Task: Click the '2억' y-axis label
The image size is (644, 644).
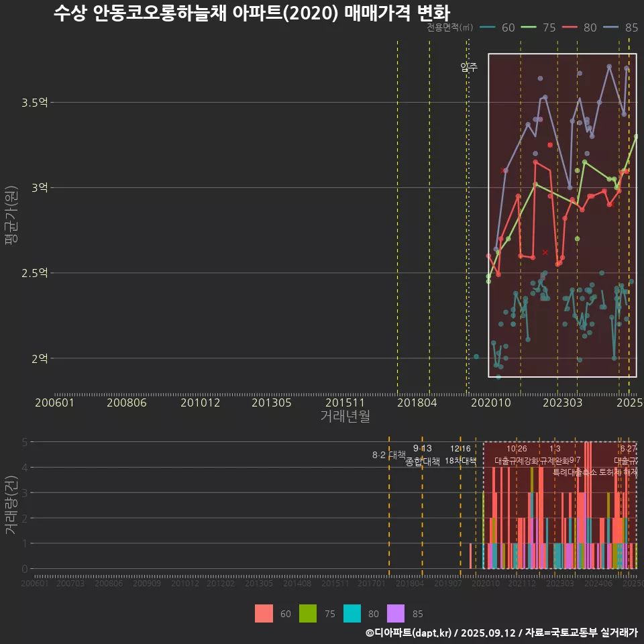Action: (x=40, y=358)
